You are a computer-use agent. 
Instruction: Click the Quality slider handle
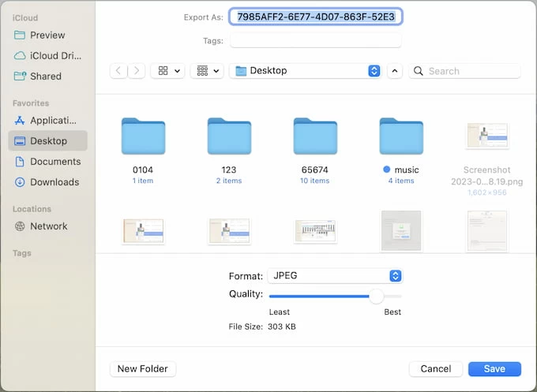click(x=377, y=296)
